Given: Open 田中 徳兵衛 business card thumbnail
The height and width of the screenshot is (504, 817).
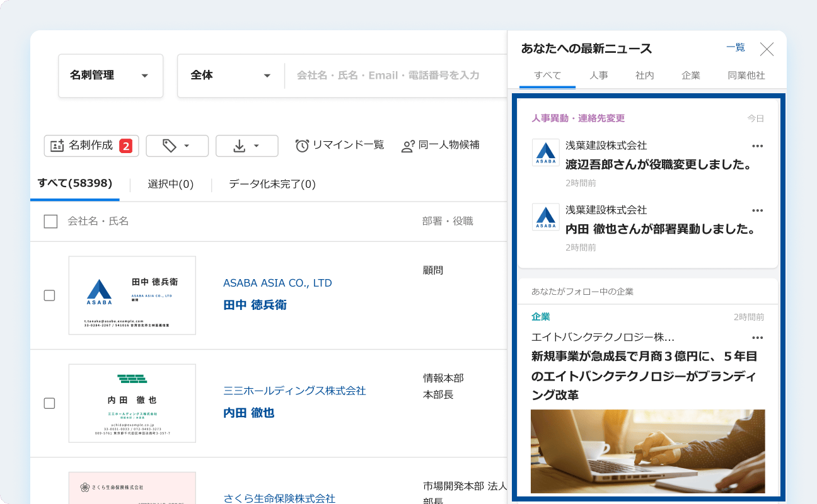Looking at the screenshot, I should (132, 295).
